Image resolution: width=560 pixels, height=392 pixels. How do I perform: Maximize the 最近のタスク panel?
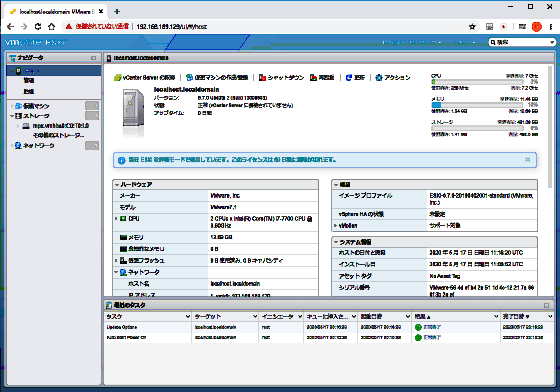pos(546,305)
